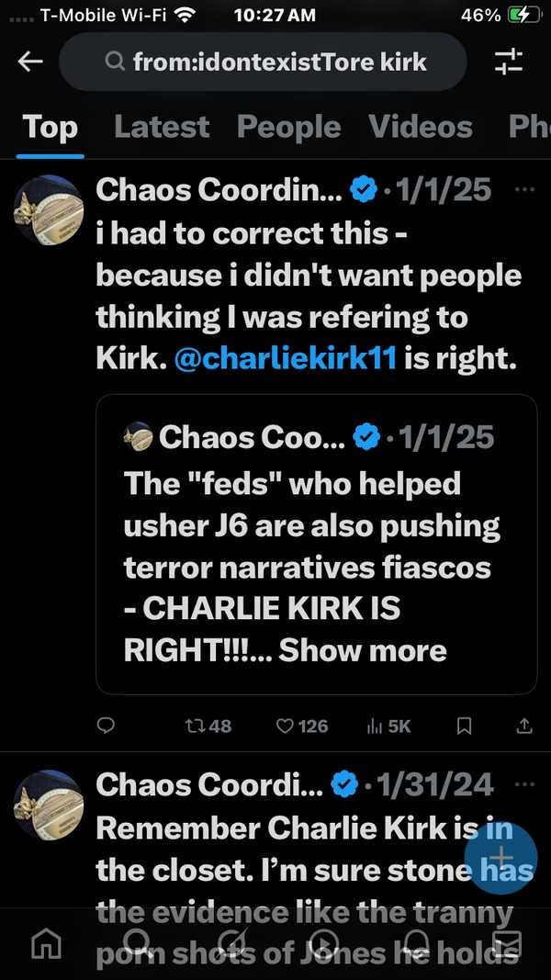The image size is (551, 980).
Task: Open search filter settings icon
Action: click(x=508, y=62)
